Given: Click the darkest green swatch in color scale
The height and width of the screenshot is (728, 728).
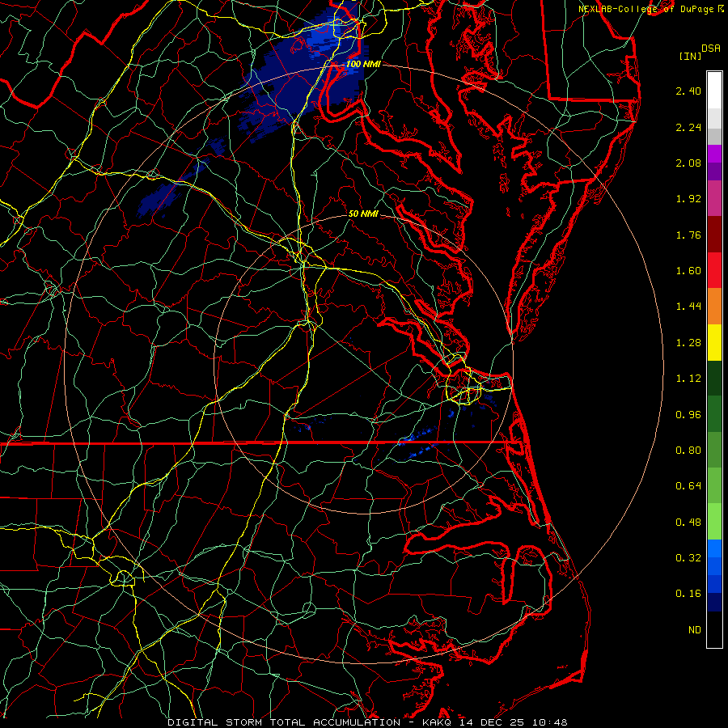Looking at the screenshot, I should click(x=714, y=379).
